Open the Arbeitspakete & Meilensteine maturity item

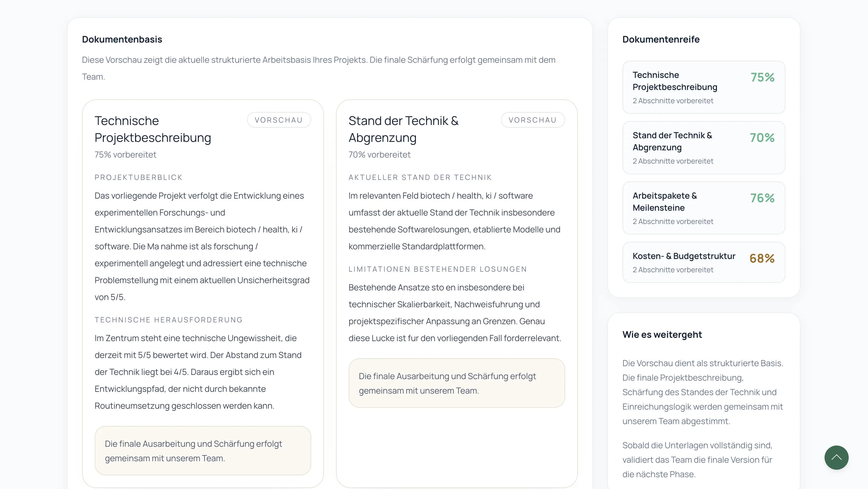coord(703,208)
